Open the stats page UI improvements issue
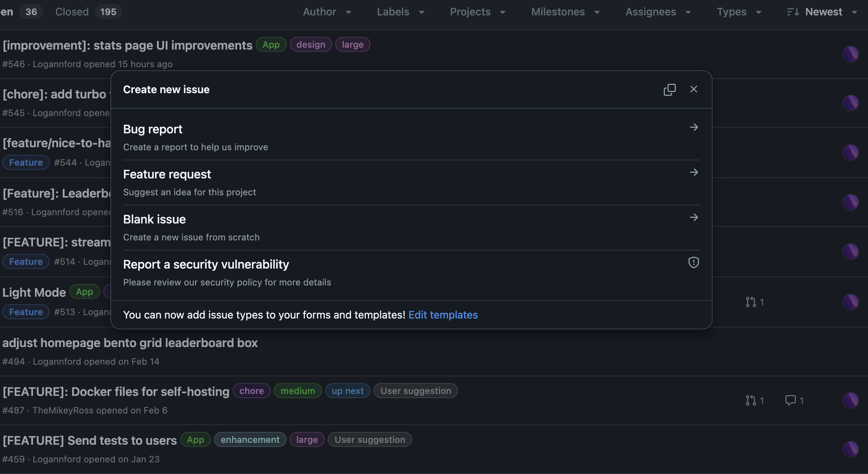Image resolution: width=868 pixels, height=474 pixels. click(128, 45)
